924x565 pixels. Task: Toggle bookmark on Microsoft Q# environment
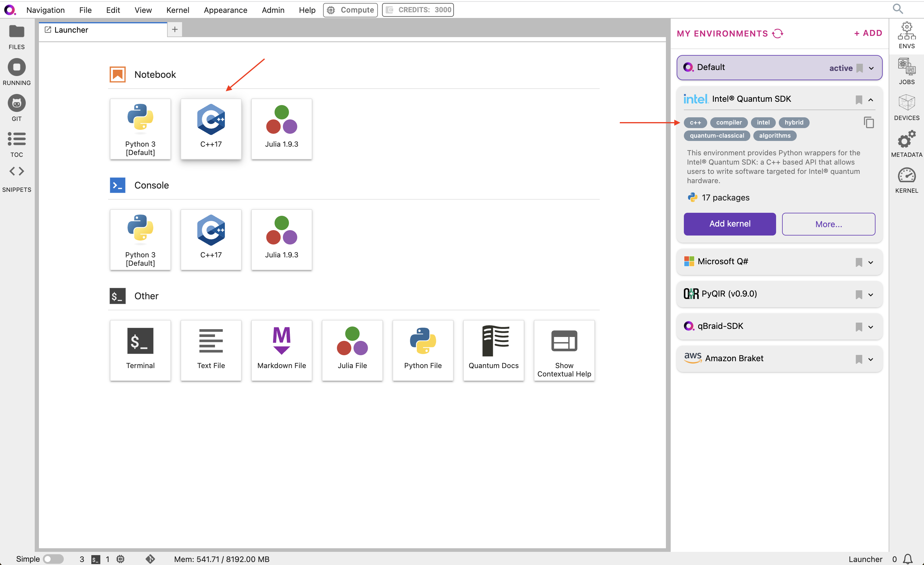point(859,262)
